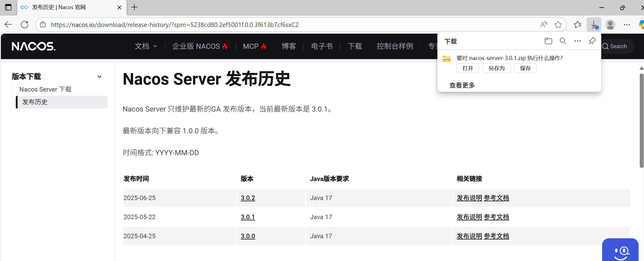Viewport: 644px width, 261px height.
Task: Open the tab actions menu icon
Action: 8,7
